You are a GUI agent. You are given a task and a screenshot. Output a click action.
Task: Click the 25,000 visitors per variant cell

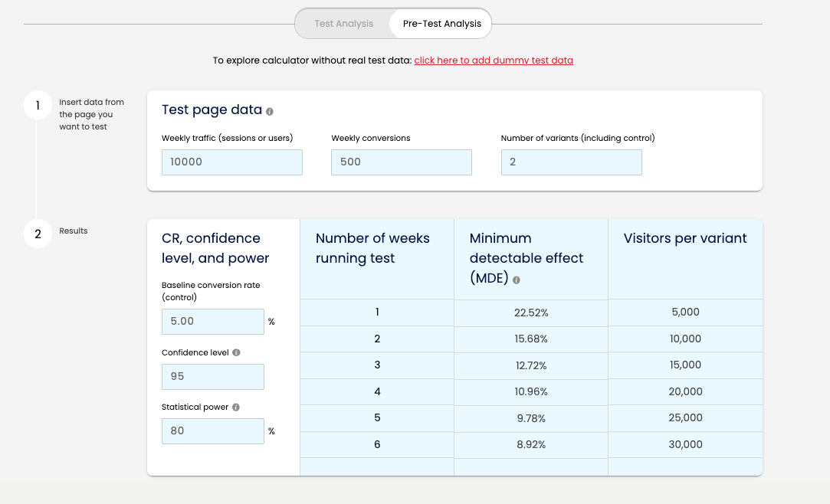685,417
